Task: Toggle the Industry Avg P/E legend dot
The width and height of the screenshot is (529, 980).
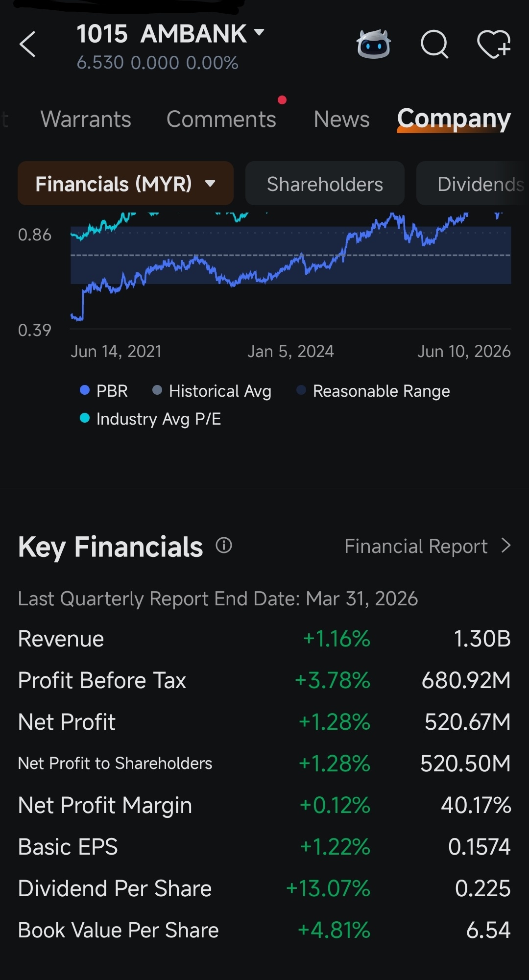Action: pyautogui.click(x=85, y=418)
